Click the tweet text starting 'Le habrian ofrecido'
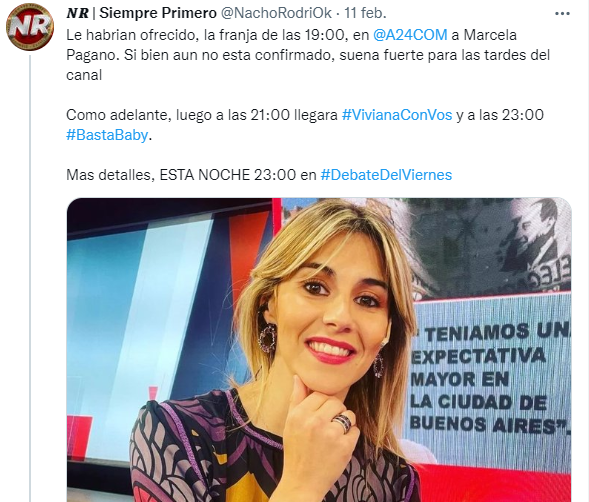This screenshot has height=502, width=589. [x=308, y=55]
